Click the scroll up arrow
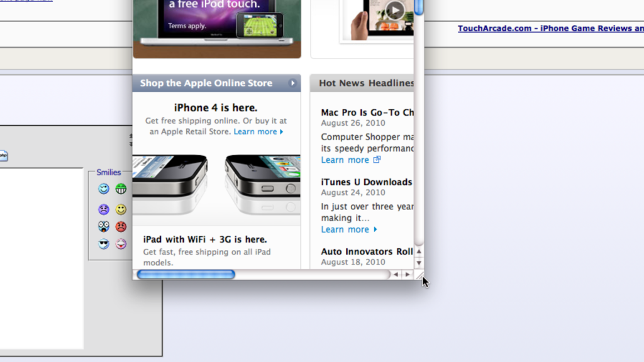644x362 pixels. [x=419, y=251]
